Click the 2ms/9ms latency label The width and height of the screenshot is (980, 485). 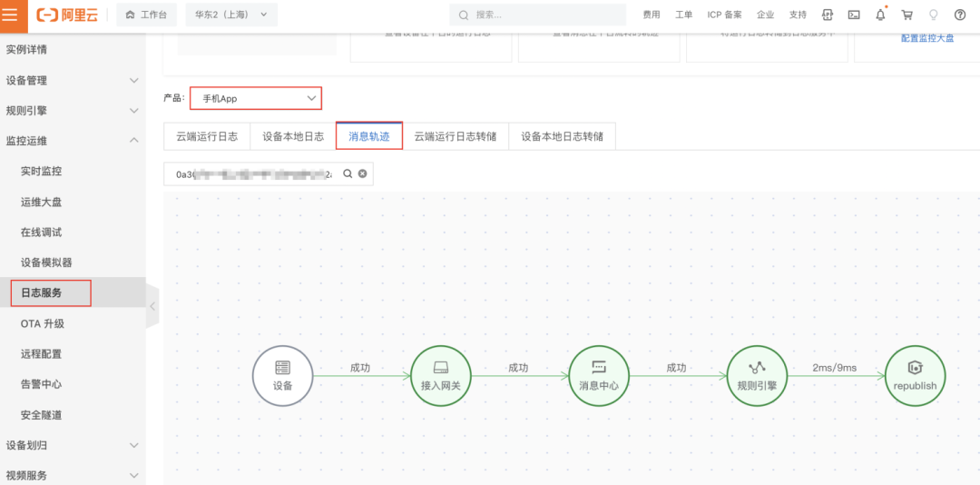pyautogui.click(x=835, y=368)
